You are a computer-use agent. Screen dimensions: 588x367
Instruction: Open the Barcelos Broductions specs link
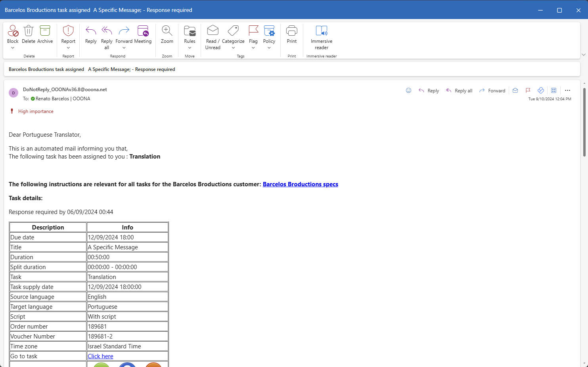[x=300, y=184]
